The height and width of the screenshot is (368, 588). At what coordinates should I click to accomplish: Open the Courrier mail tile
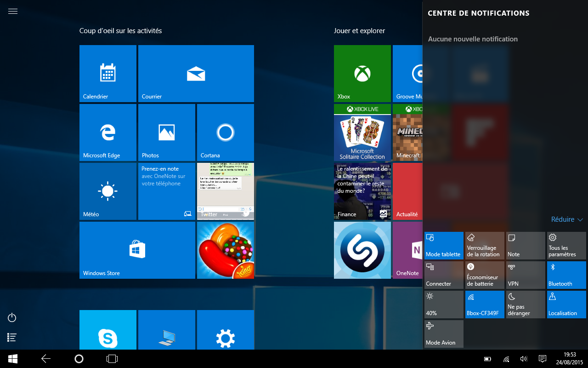(x=196, y=74)
